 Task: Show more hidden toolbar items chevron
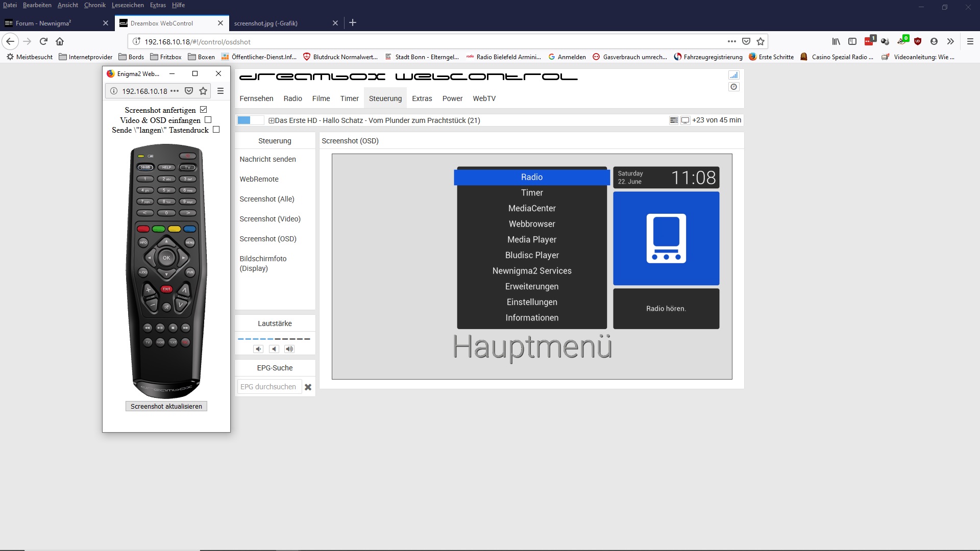950,41
